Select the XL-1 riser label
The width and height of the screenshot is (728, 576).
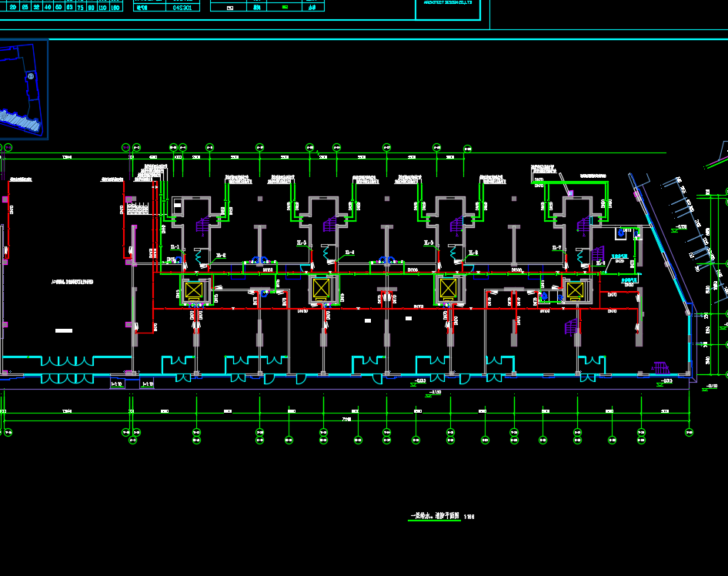(x=175, y=247)
